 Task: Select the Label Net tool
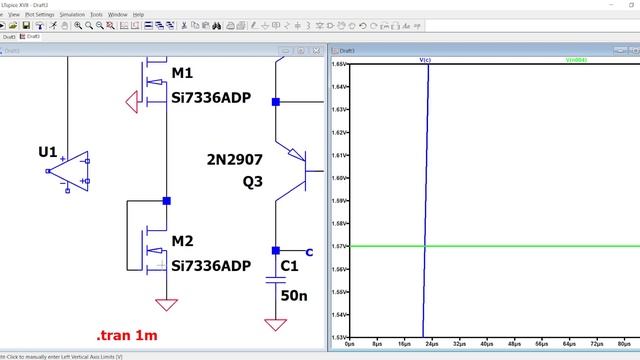276,26
